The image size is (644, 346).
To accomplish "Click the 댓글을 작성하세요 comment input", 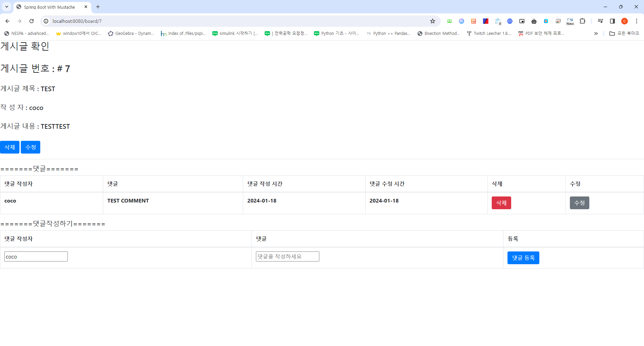I will [x=287, y=256].
